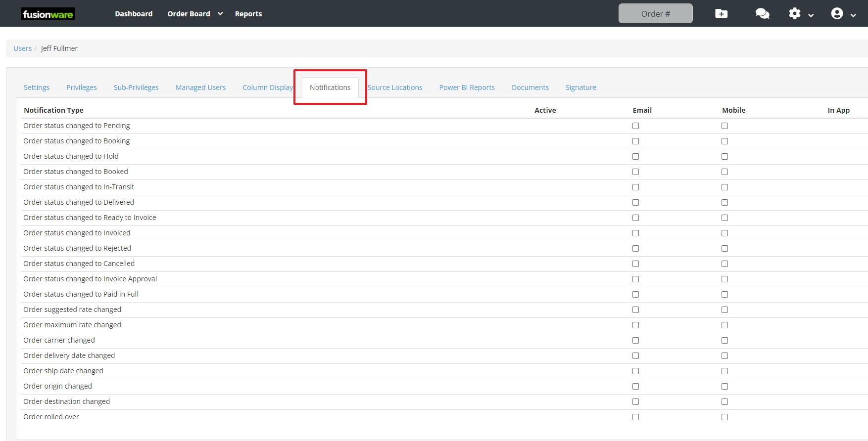
Task: Click the user account avatar icon
Action: pyautogui.click(x=837, y=14)
